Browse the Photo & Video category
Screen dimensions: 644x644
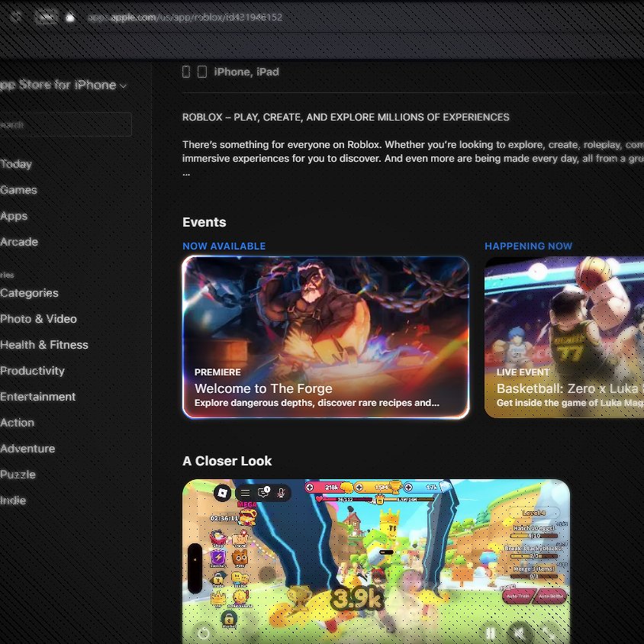[39, 319]
